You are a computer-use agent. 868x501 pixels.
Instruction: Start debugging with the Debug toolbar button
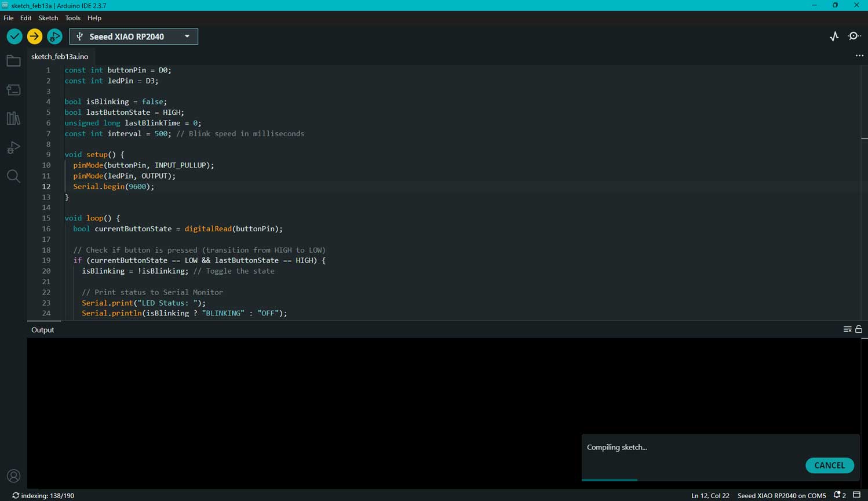tap(54, 37)
